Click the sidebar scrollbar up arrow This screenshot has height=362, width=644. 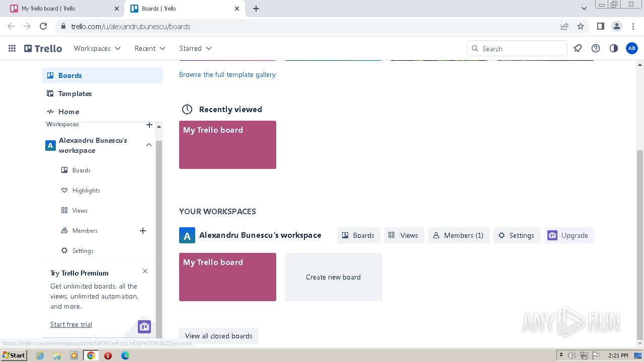coord(159,126)
